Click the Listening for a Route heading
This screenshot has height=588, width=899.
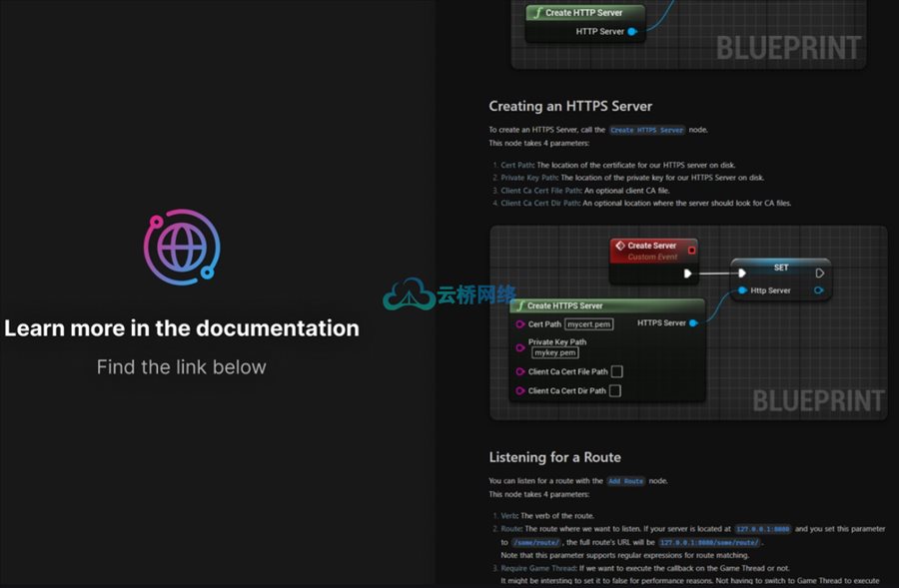click(x=554, y=457)
